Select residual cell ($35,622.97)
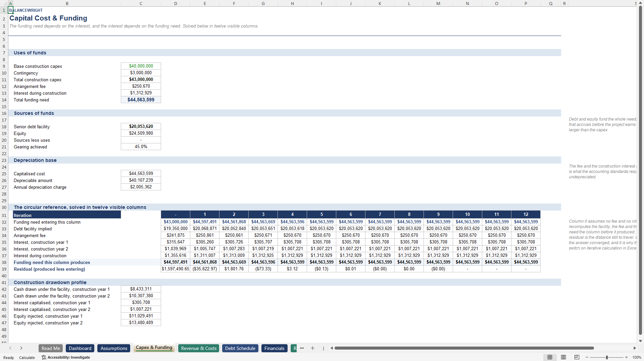Screen dimensions: 644x361 point(205,269)
